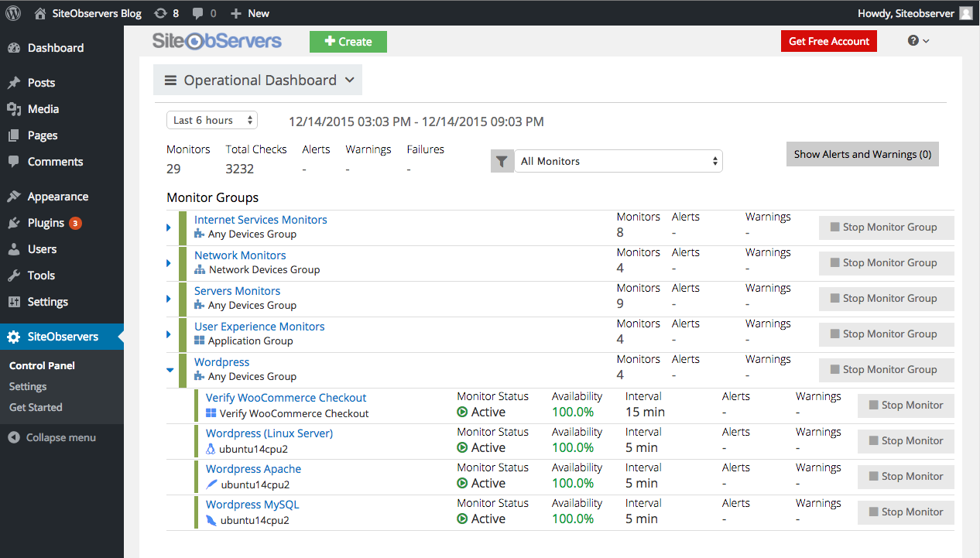This screenshot has height=558, width=980.
Task: Open the Wordpress MySQL monitor link
Action: point(252,505)
